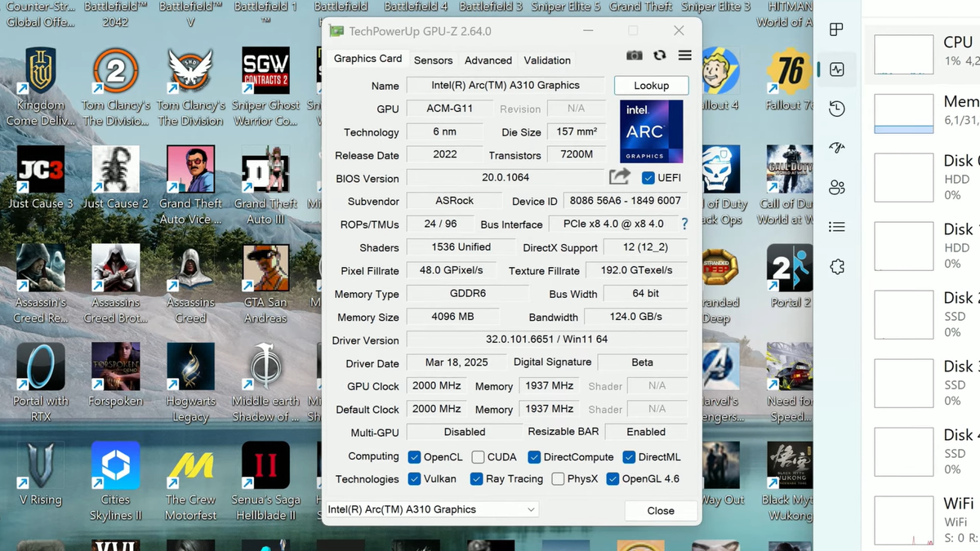This screenshot has width=980, height=551.
Task: Select Portal with RTX desktop icon
Action: coord(40,383)
